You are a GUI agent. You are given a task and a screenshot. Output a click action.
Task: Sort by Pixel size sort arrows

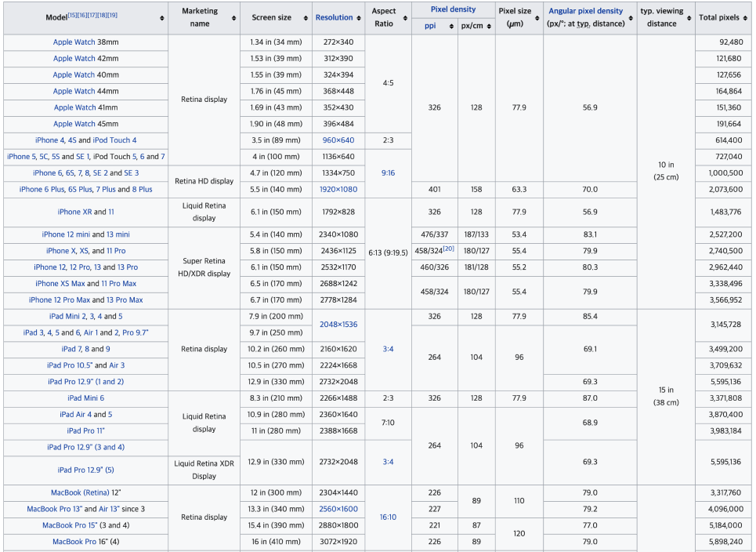pos(537,18)
